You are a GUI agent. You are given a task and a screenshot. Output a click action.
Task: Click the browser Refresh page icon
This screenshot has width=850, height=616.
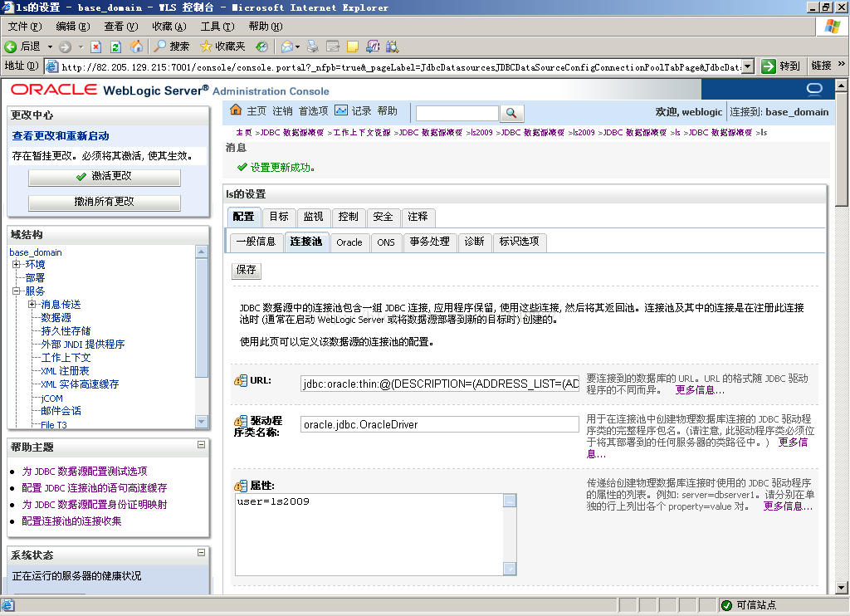click(x=115, y=46)
